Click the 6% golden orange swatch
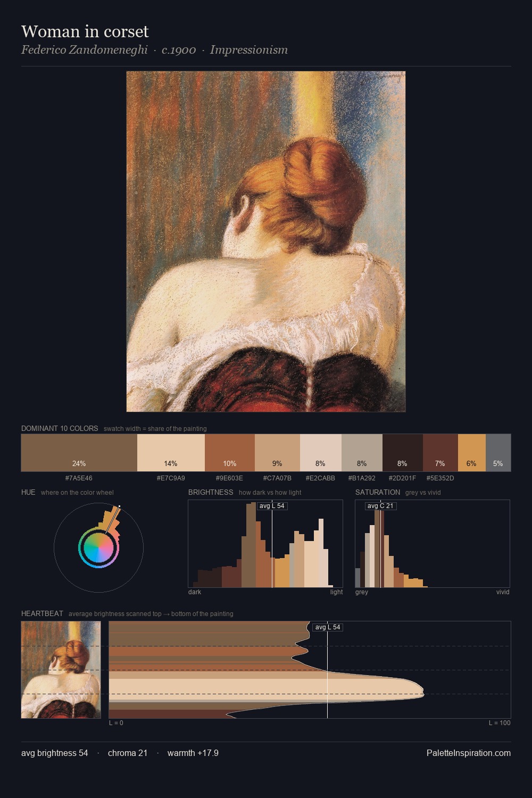Screen dimensions: 532x798 [472, 453]
